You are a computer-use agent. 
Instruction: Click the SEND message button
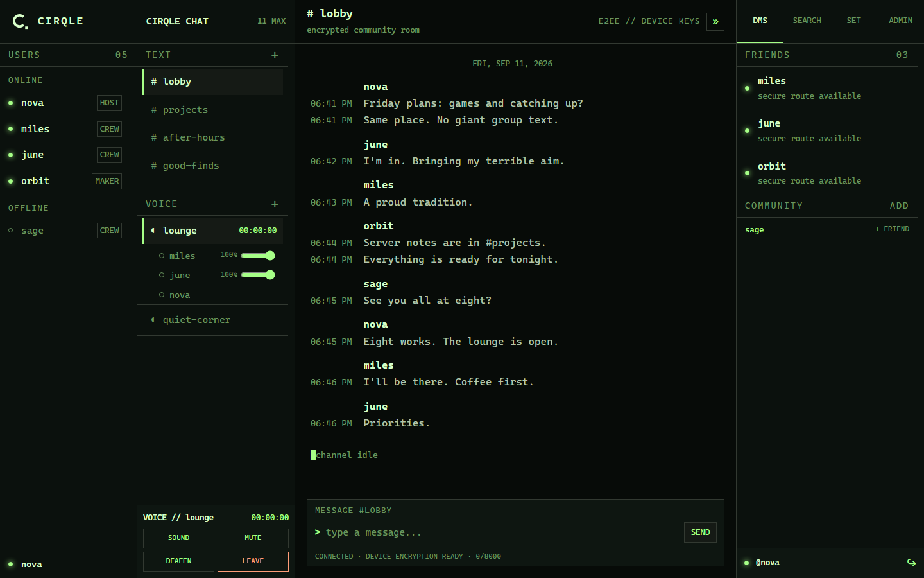(x=700, y=532)
